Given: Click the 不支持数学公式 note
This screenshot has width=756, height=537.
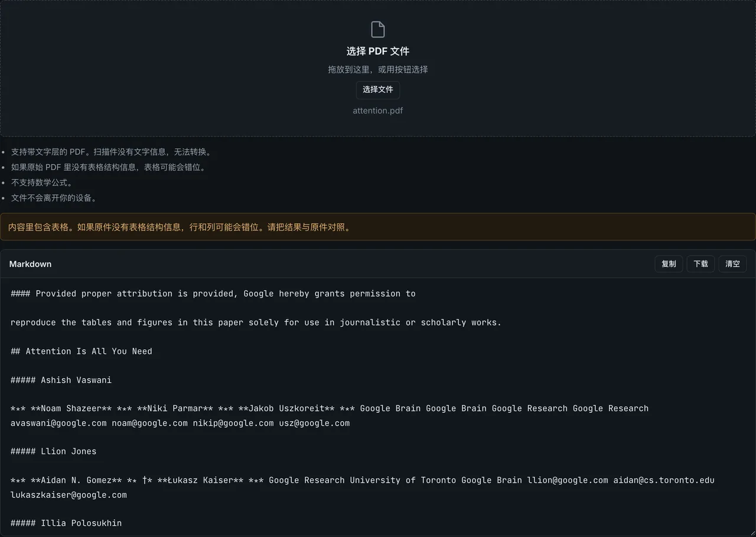Looking at the screenshot, I should point(42,183).
